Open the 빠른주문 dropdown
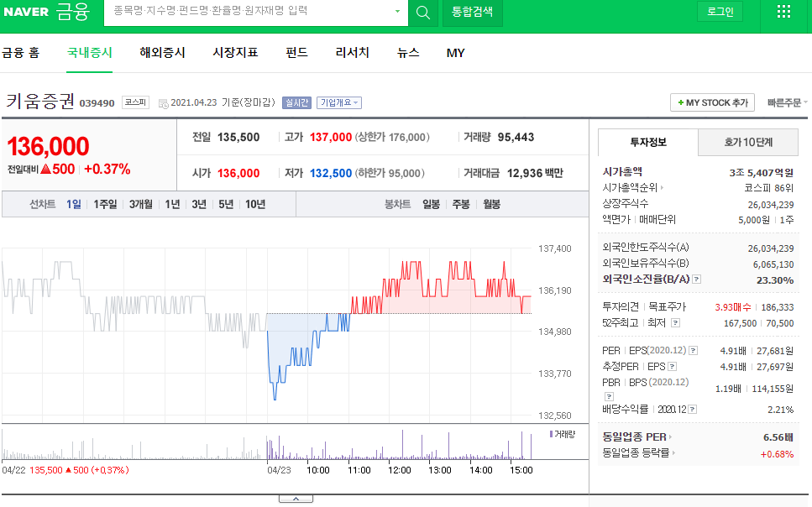The image size is (812, 507). pyautogui.click(x=787, y=102)
